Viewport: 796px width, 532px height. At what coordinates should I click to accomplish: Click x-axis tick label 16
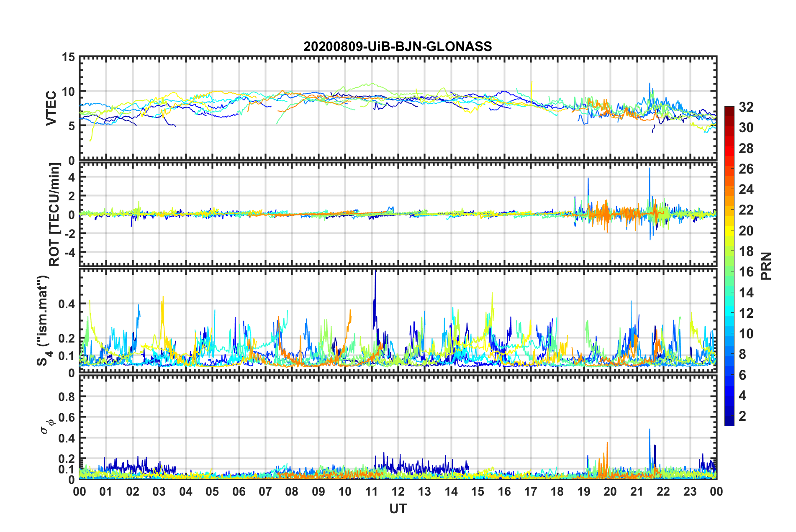coord(504,491)
